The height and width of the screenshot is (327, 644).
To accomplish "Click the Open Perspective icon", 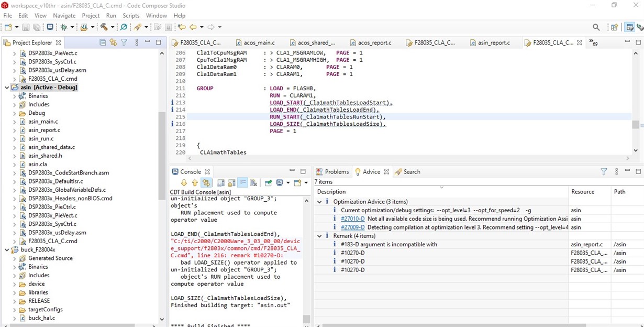I will tap(614, 27).
